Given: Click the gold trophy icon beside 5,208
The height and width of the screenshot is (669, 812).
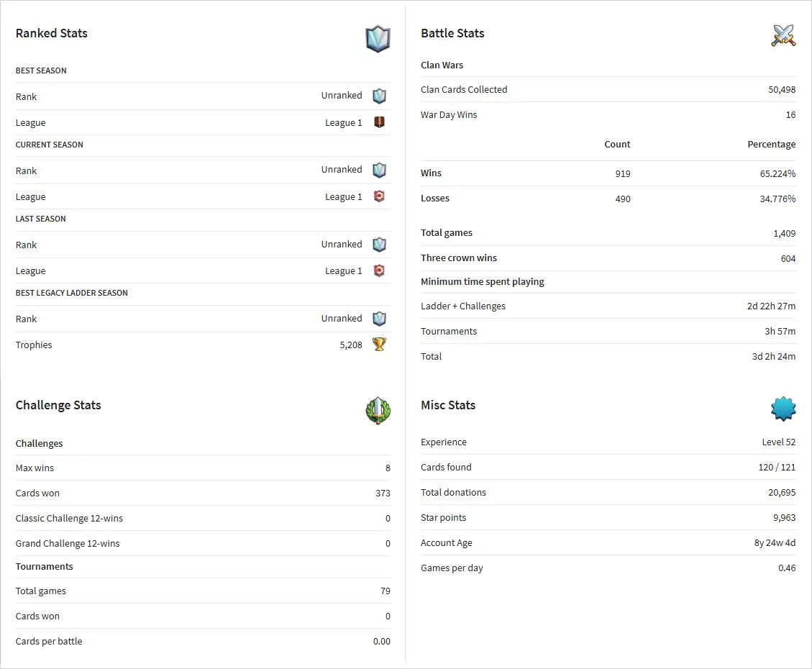Looking at the screenshot, I should pyautogui.click(x=379, y=345).
